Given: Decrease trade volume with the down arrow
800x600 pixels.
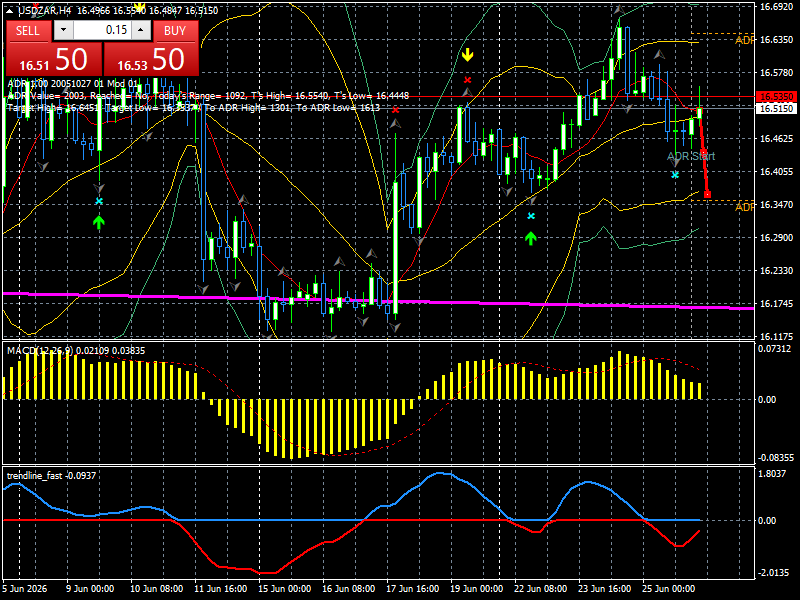Looking at the screenshot, I should [63, 30].
